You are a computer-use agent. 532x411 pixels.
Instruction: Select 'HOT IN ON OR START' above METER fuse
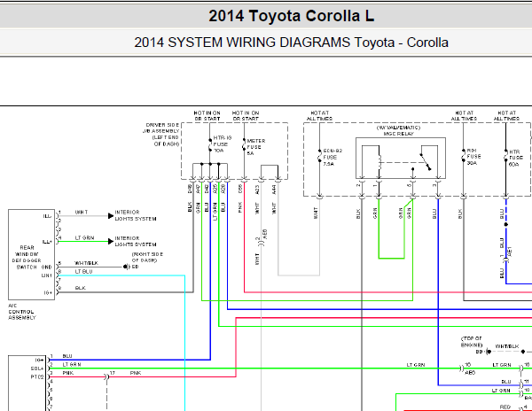[x=246, y=116]
